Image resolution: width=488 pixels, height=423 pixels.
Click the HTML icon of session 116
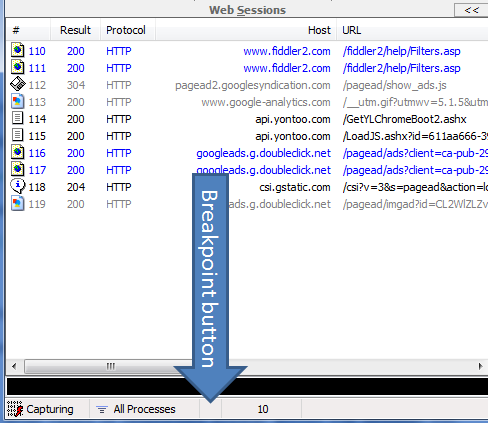18,153
